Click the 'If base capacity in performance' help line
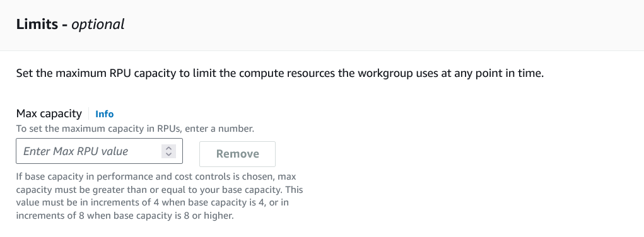This screenshot has width=644, height=237. (x=156, y=176)
